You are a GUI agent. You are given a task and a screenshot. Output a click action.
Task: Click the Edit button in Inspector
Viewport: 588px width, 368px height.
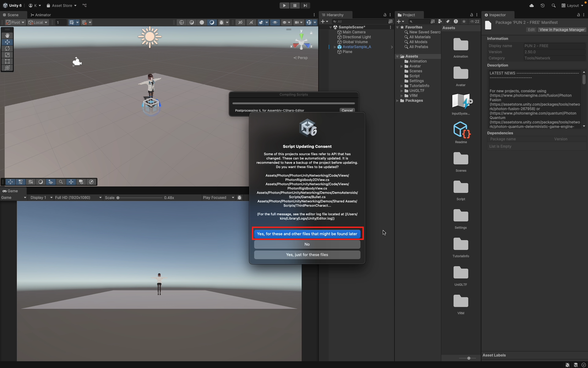(531, 30)
